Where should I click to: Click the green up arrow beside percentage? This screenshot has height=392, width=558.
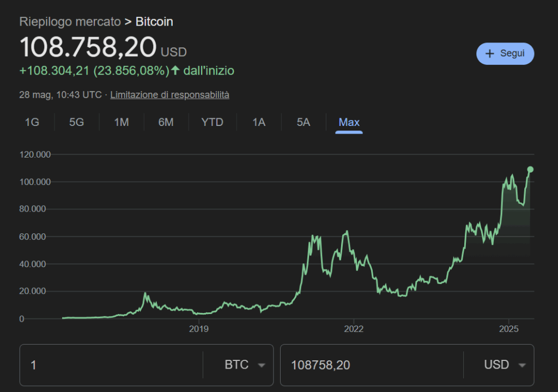tap(175, 70)
